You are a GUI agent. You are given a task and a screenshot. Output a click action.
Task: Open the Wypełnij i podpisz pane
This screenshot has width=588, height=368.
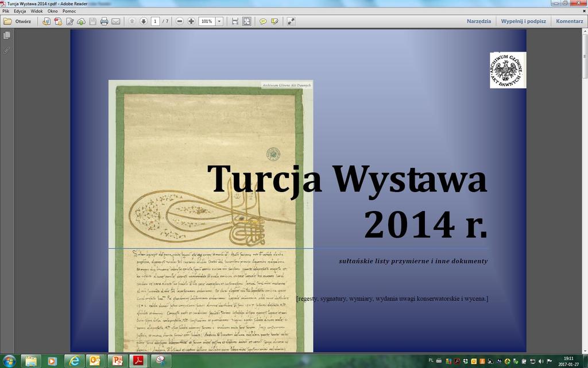524,21
